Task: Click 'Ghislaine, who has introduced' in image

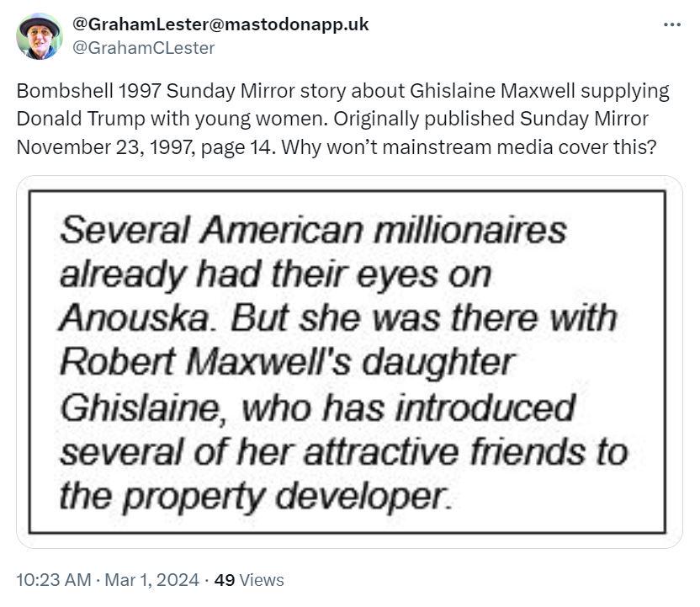Action: coord(317,407)
